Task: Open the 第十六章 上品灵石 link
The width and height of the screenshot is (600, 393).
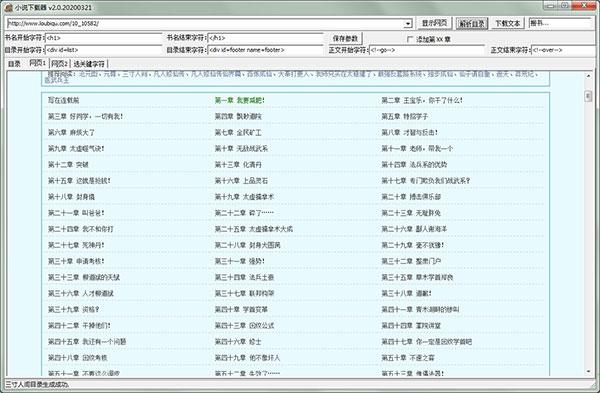Action: (x=241, y=181)
